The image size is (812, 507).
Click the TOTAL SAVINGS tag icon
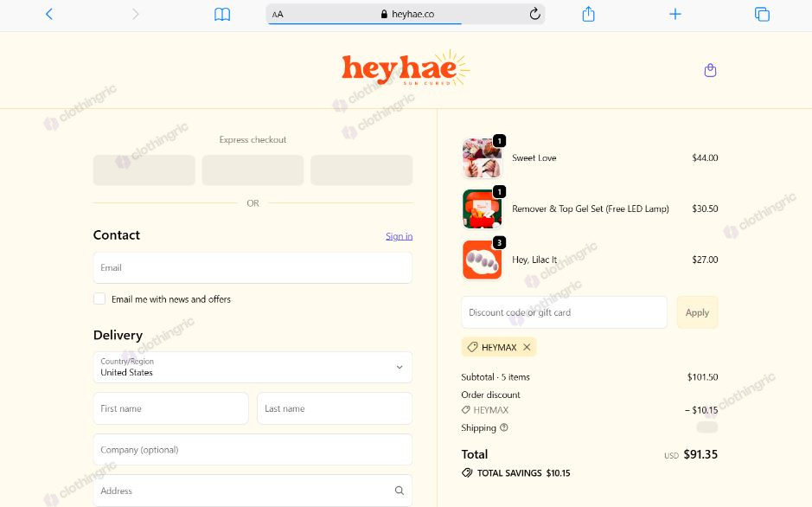(x=467, y=472)
